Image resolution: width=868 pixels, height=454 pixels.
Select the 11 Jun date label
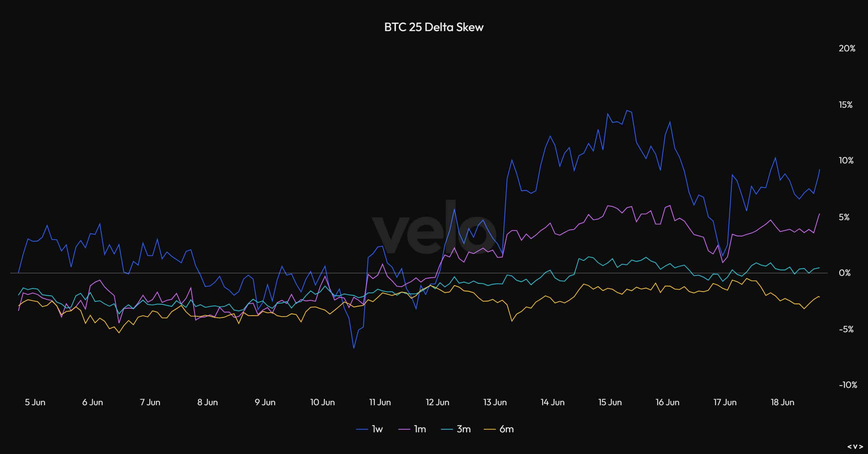[380, 402]
